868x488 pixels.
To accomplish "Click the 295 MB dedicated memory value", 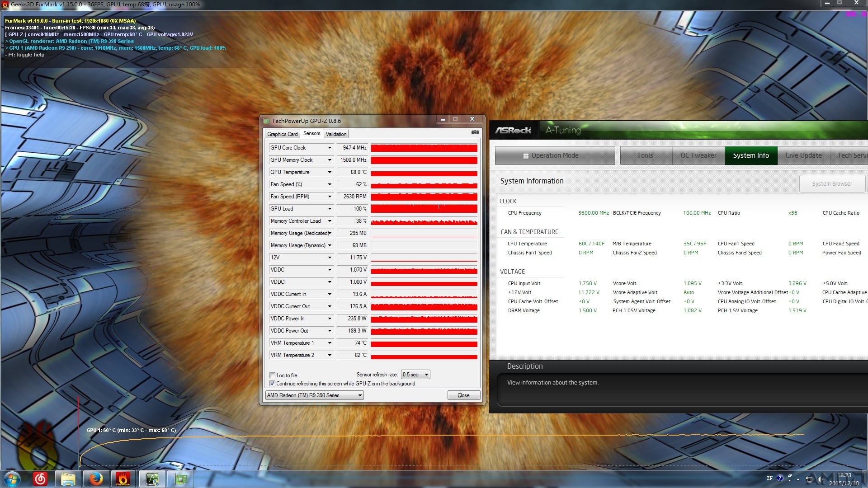I will tap(353, 233).
